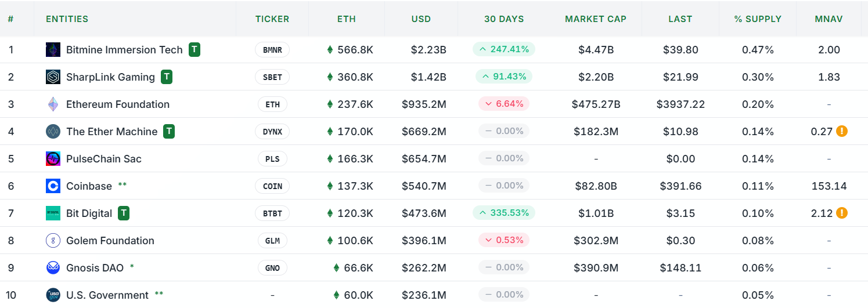Click the SharpLink Gaming logo icon

pos(53,77)
